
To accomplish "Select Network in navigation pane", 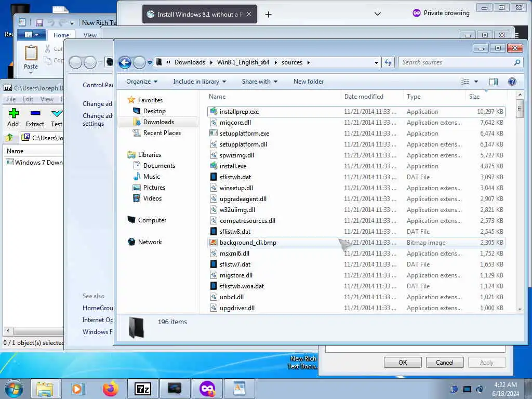I will click(x=150, y=242).
